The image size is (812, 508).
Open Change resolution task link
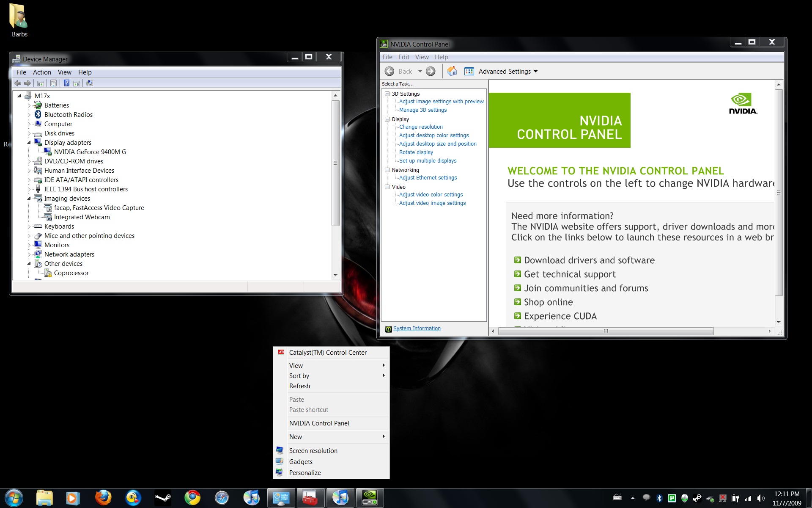coord(421,127)
